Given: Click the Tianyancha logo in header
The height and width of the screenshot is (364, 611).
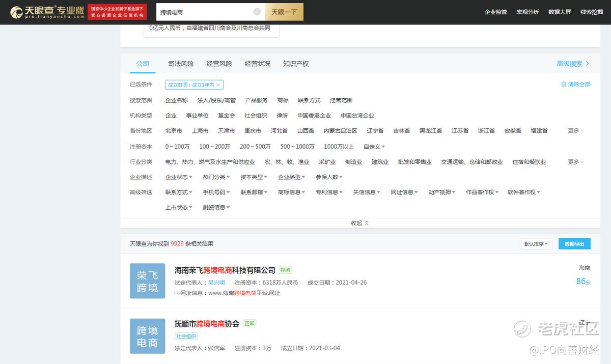Looking at the screenshot, I should [x=47, y=12].
